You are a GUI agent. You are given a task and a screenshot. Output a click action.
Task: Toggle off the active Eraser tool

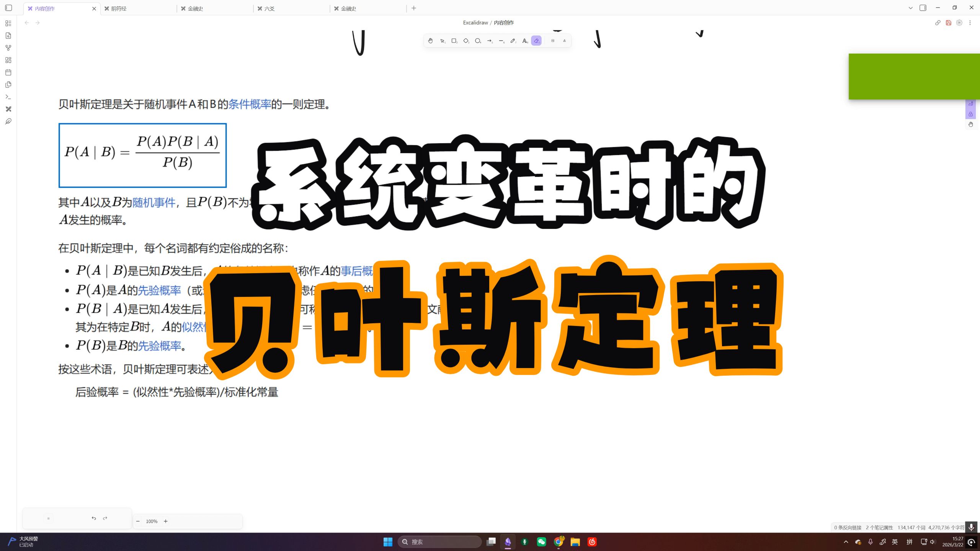click(537, 41)
